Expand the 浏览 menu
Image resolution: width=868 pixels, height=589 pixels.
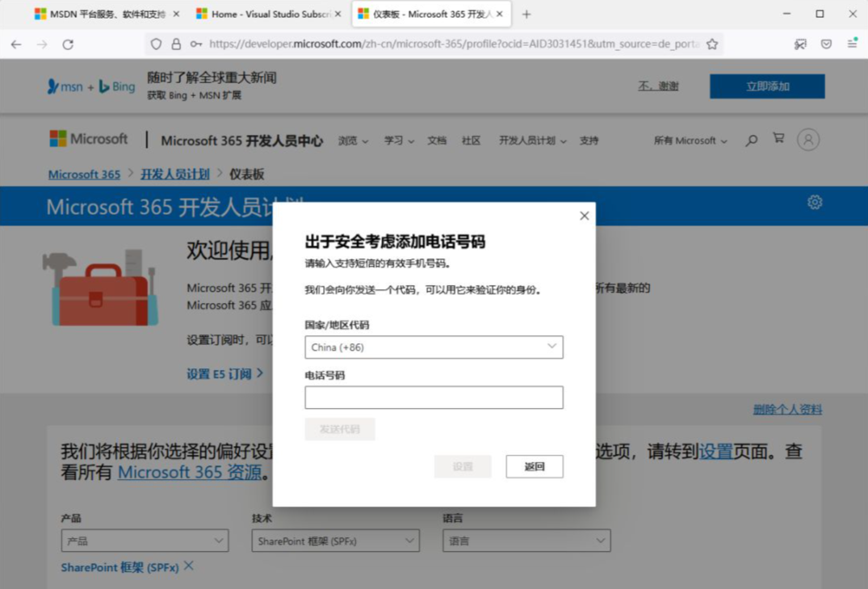click(x=353, y=141)
